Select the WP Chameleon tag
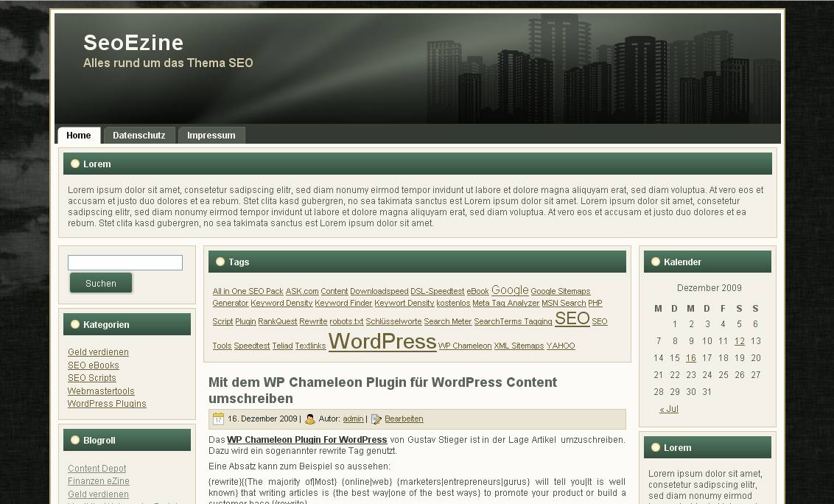 (465, 346)
